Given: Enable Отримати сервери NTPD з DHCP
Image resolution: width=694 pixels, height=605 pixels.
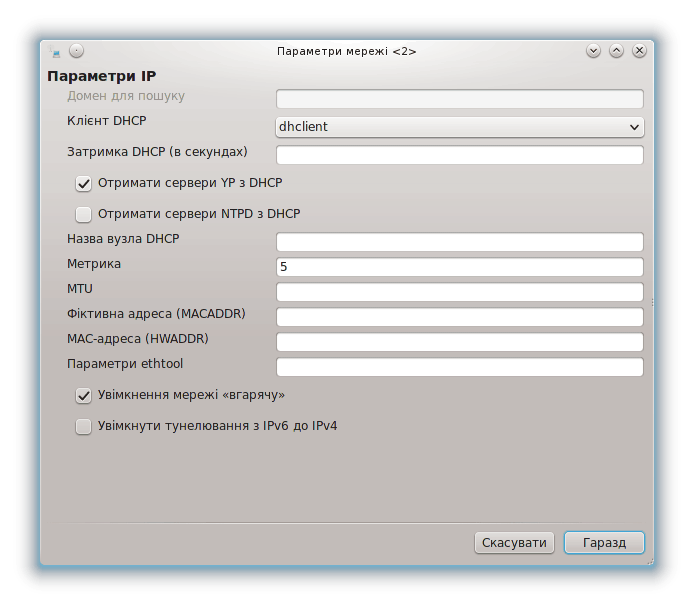Looking at the screenshot, I should point(83,215).
